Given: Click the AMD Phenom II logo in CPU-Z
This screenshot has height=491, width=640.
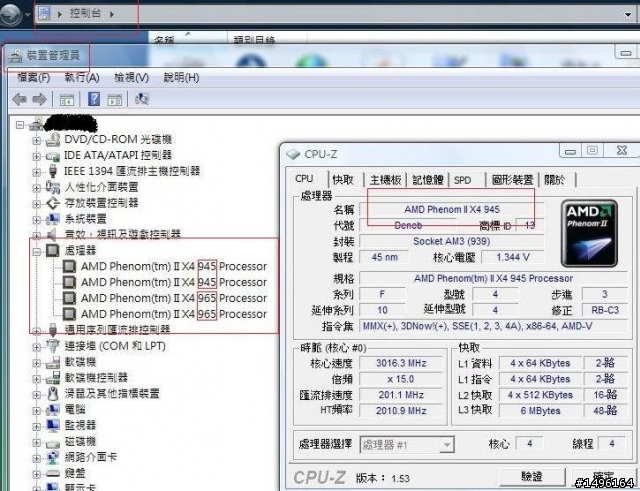Looking at the screenshot, I should click(589, 233).
